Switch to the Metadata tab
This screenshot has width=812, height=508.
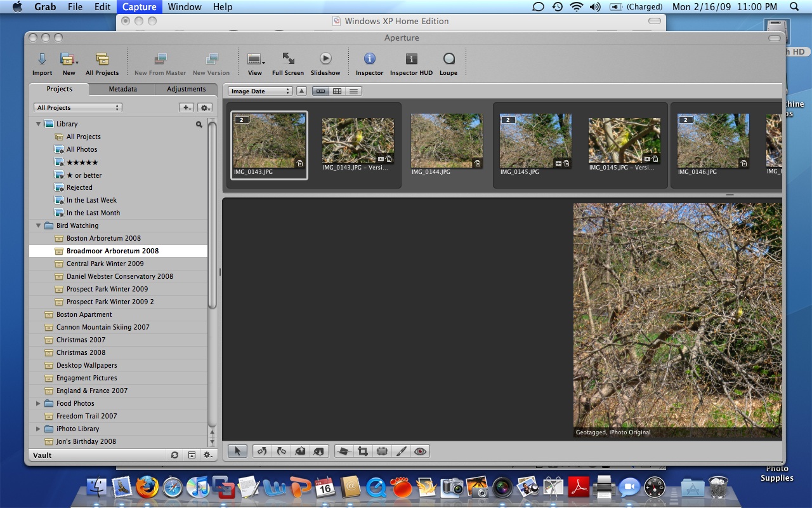[122, 90]
